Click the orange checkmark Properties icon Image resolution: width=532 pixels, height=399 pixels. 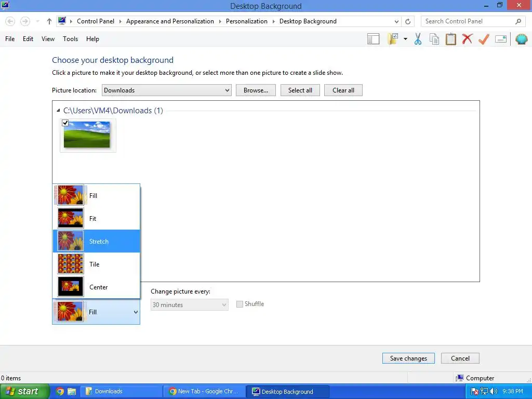coord(484,39)
